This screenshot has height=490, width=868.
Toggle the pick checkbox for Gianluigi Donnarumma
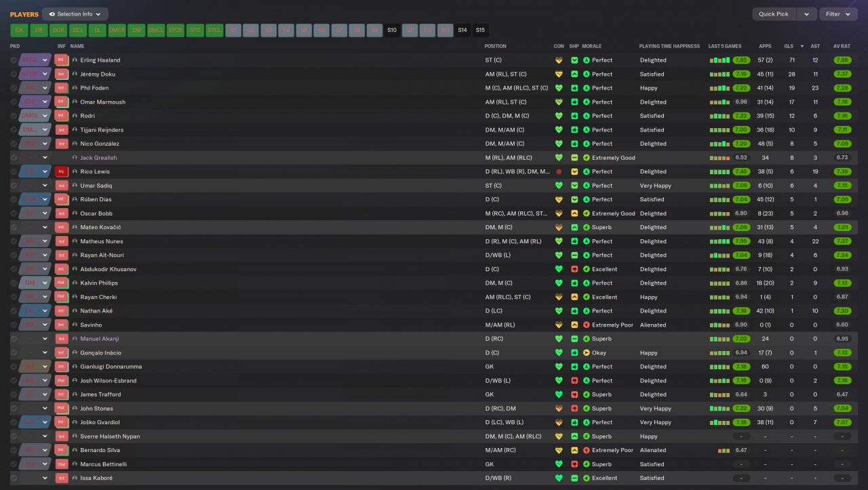pos(14,367)
